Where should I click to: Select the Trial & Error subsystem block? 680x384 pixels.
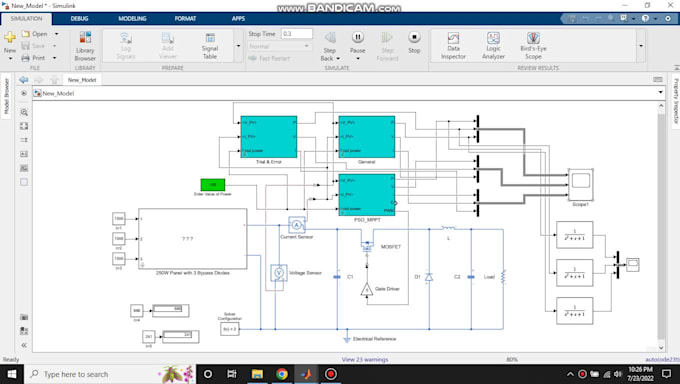point(269,137)
